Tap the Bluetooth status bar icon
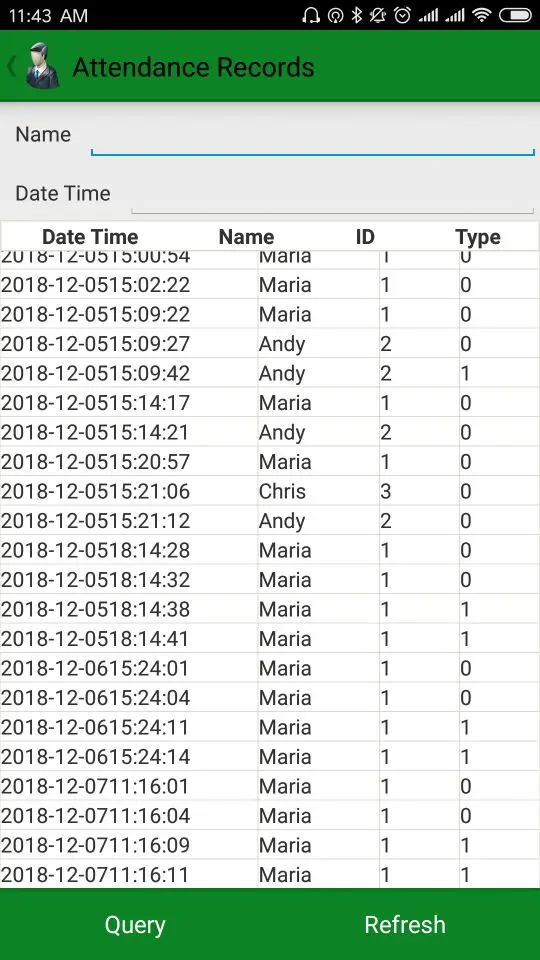540x960 pixels. (x=357, y=15)
